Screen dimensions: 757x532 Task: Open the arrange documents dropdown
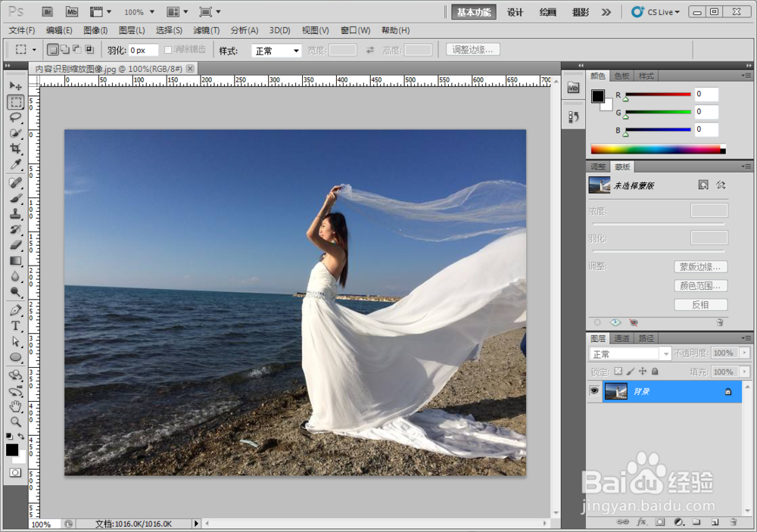tap(177, 12)
